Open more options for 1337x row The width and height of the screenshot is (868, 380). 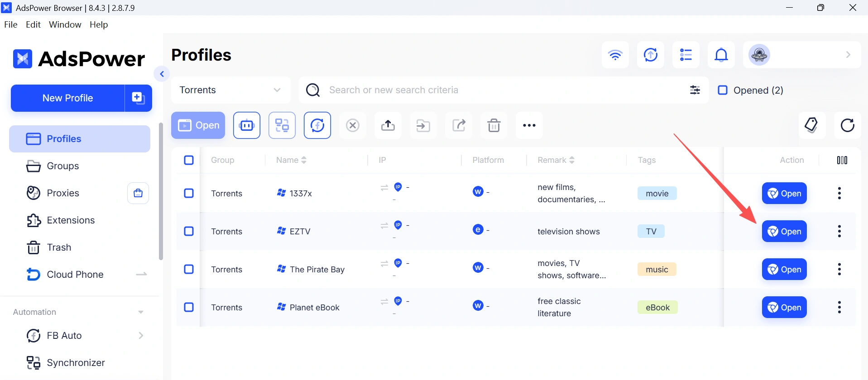pyautogui.click(x=839, y=193)
